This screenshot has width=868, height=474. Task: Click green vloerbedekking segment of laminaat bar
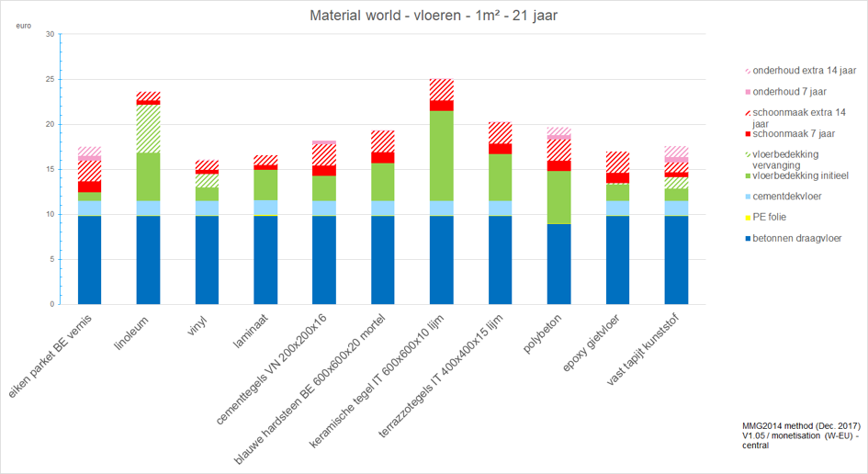265,185
